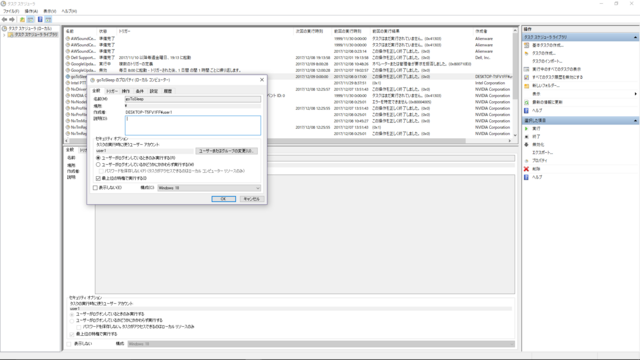The height and width of the screenshot is (360, 640).
Task: Collapse the Task Scheduler Library actions section
Action: pos(636,37)
